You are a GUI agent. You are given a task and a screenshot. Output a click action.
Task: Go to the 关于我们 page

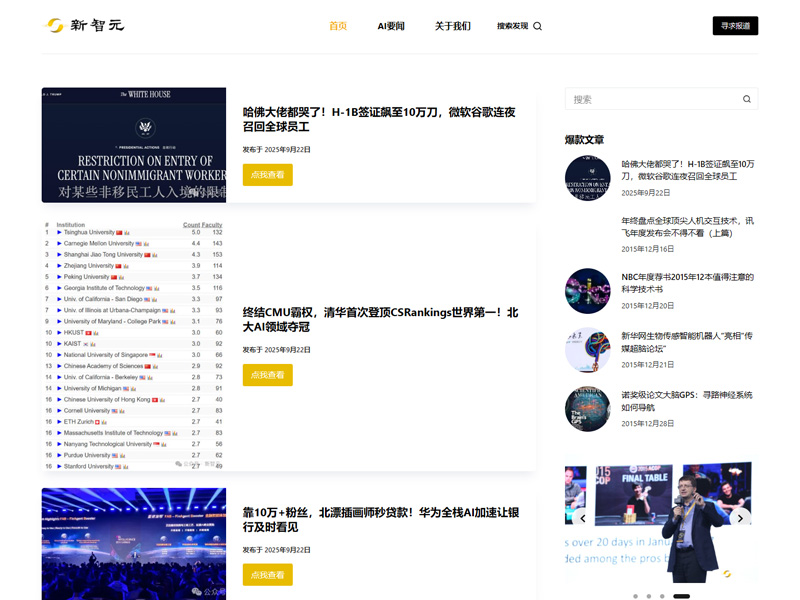click(452, 26)
